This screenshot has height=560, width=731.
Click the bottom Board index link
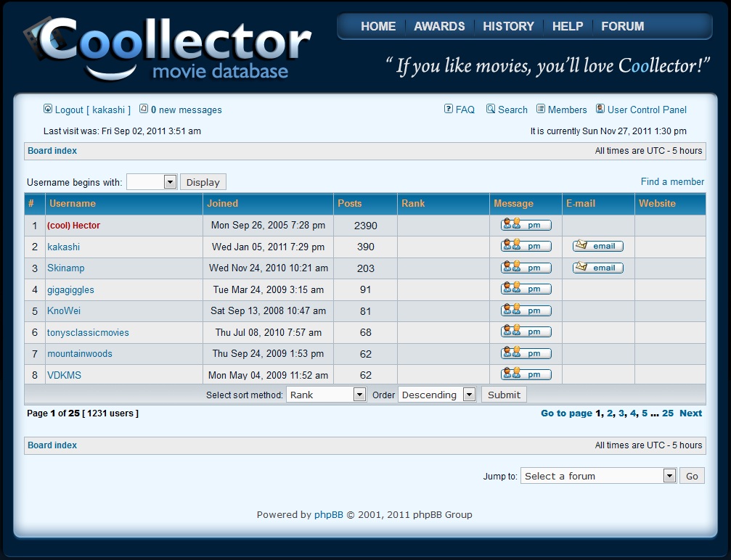coord(52,445)
